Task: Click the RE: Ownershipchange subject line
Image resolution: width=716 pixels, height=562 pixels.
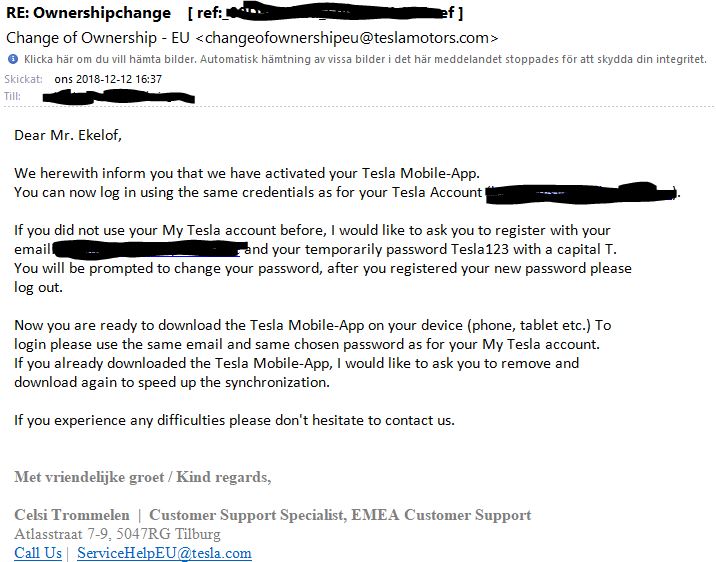Action: 88,13
